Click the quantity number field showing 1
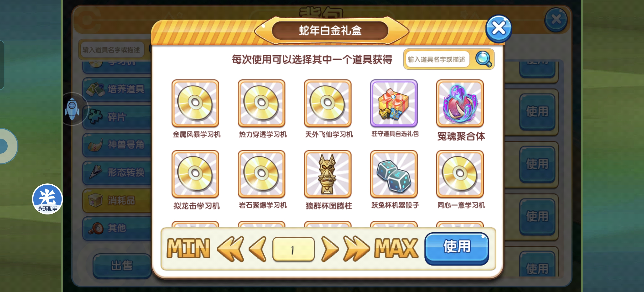The width and height of the screenshot is (644, 292). click(294, 250)
